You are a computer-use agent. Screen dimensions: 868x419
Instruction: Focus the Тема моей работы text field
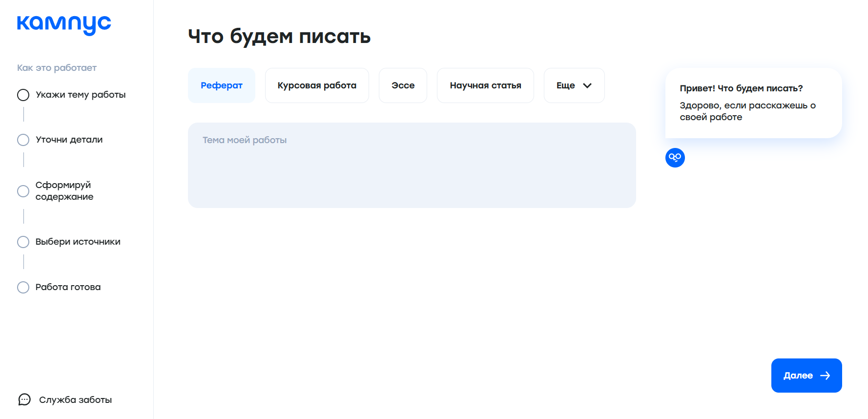click(412, 165)
